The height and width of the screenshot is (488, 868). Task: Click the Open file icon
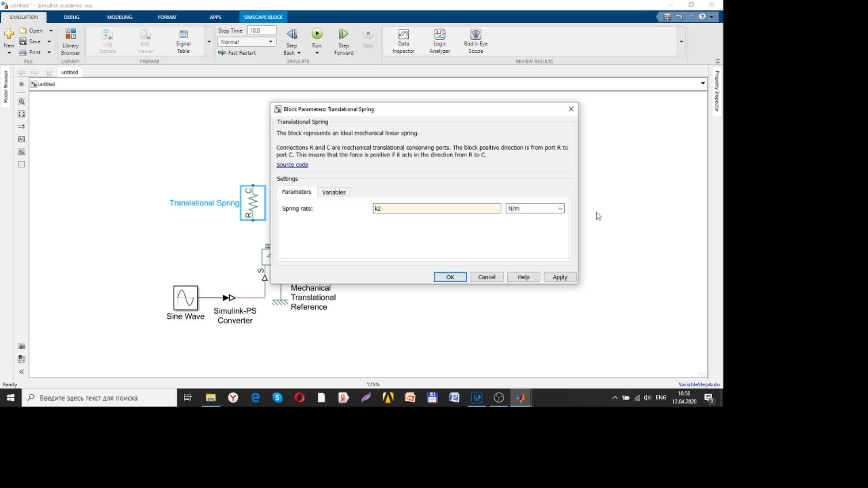pyautogui.click(x=23, y=31)
